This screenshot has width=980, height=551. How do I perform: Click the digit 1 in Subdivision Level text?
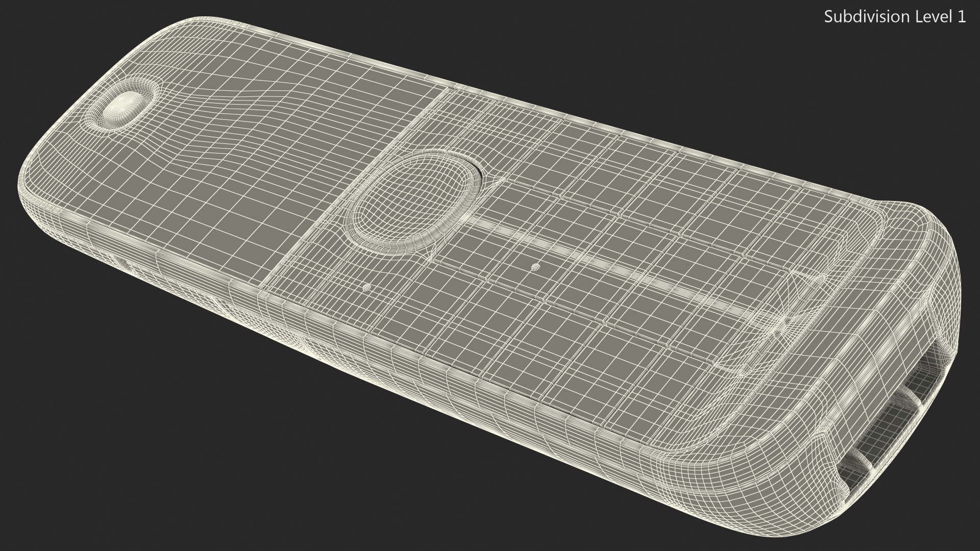tap(961, 17)
